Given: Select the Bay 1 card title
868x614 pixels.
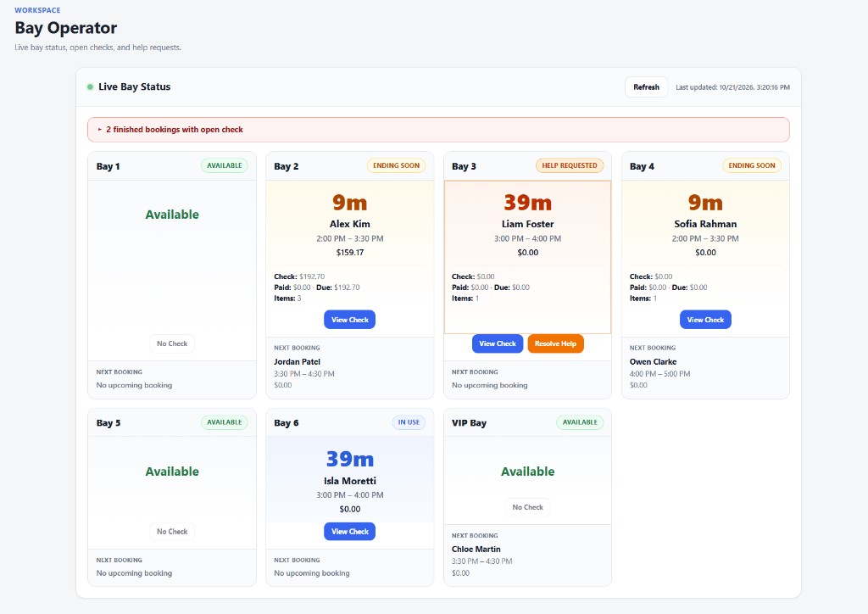Looking at the screenshot, I should pos(108,166).
